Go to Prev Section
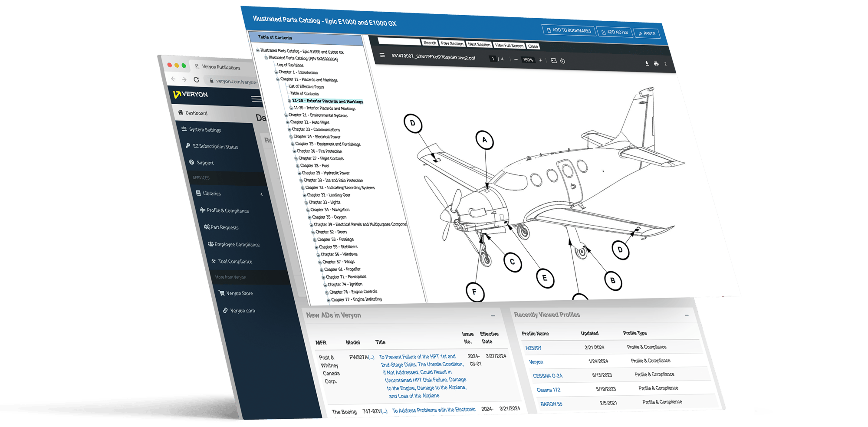868x427 pixels. (x=452, y=43)
